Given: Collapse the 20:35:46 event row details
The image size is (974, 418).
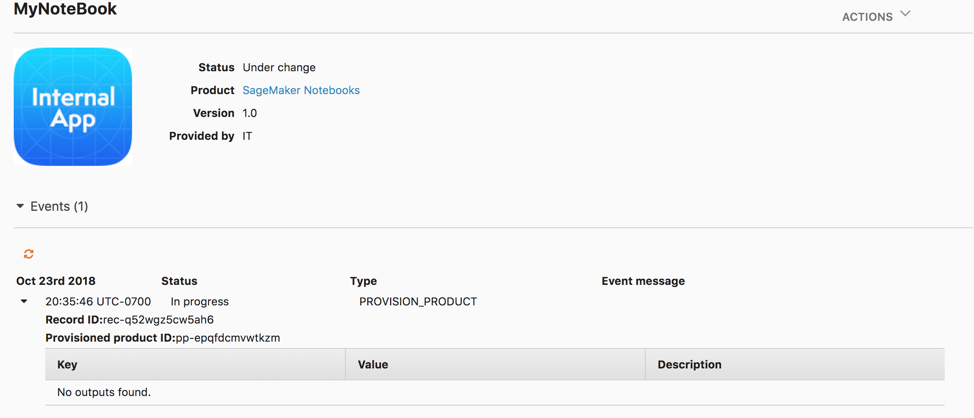Looking at the screenshot, I should tap(24, 301).
